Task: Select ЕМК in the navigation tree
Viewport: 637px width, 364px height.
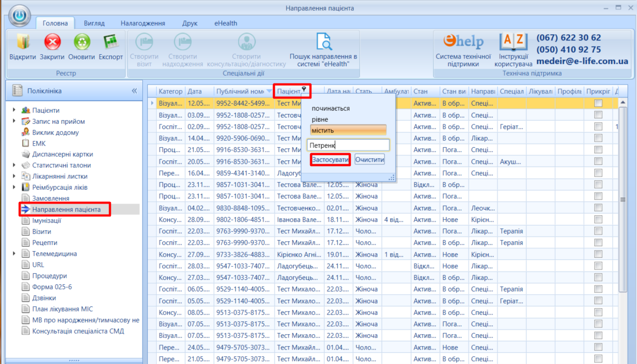Action: coord(39,143)
